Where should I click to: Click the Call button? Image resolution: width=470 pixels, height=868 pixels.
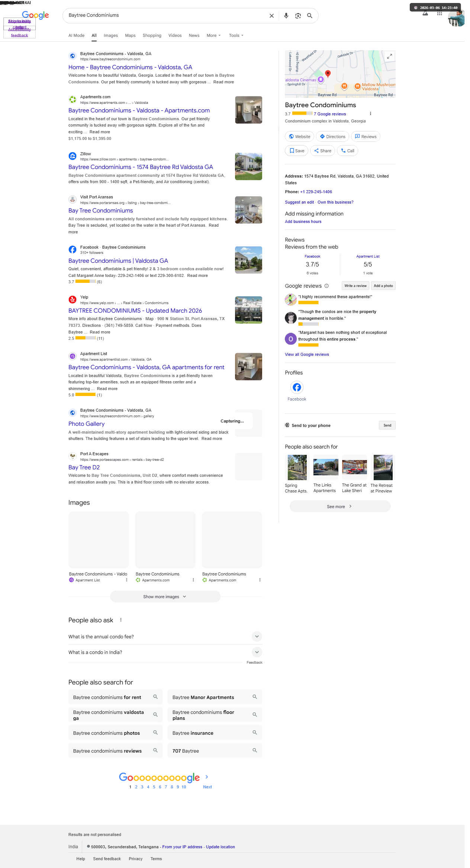click(x=347, y=151)
